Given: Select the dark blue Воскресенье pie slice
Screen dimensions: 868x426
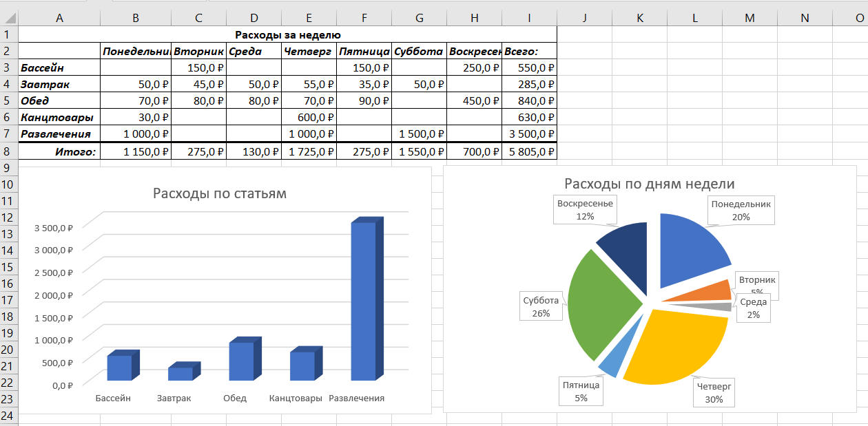Looking at the screenshot, I should click(627, 255).
